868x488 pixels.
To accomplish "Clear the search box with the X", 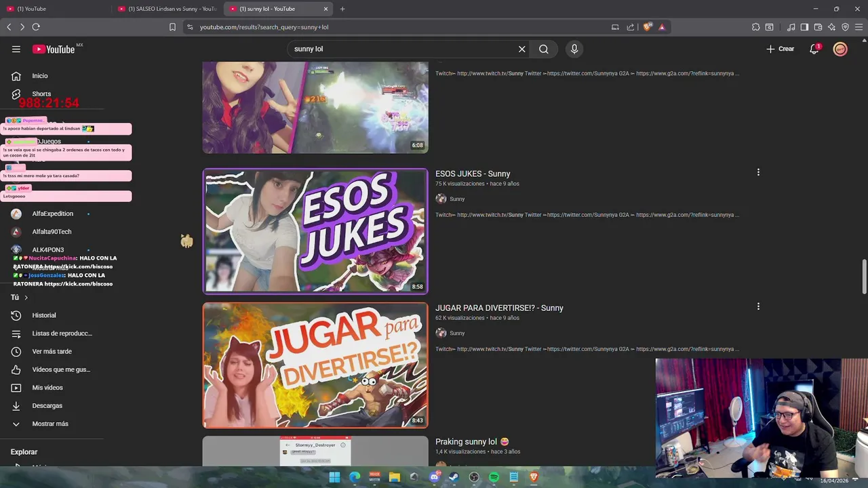I will click(x=522, y=49).
